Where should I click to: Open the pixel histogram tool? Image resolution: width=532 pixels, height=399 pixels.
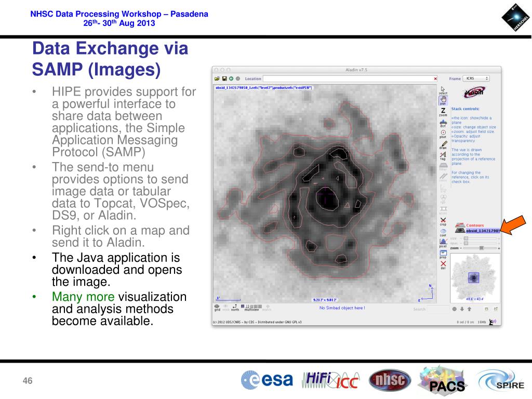[x=443, y=243]
